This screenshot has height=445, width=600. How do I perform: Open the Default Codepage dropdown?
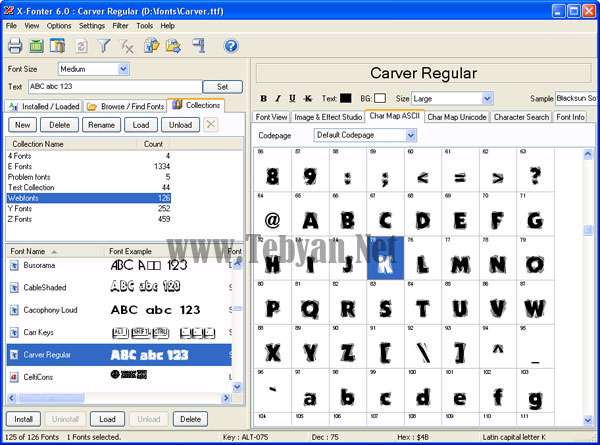(x=411, y=135)
